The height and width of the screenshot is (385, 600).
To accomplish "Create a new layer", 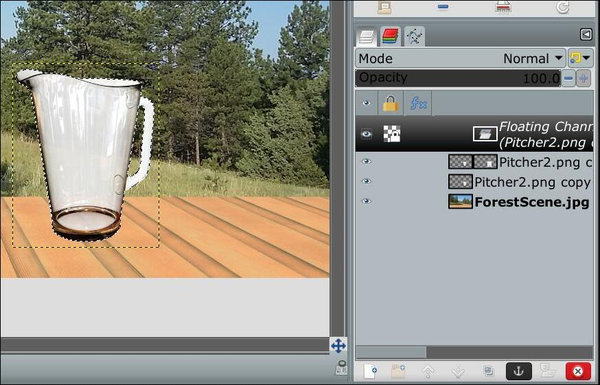I will [370, 371].
